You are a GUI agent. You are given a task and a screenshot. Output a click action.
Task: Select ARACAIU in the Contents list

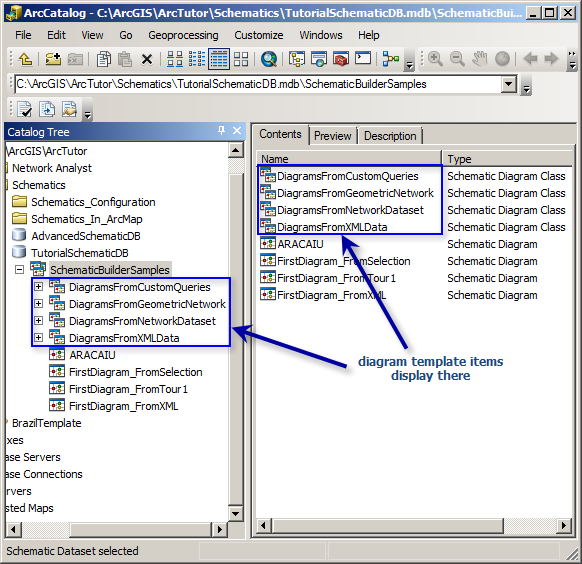(x=300, y=244)
